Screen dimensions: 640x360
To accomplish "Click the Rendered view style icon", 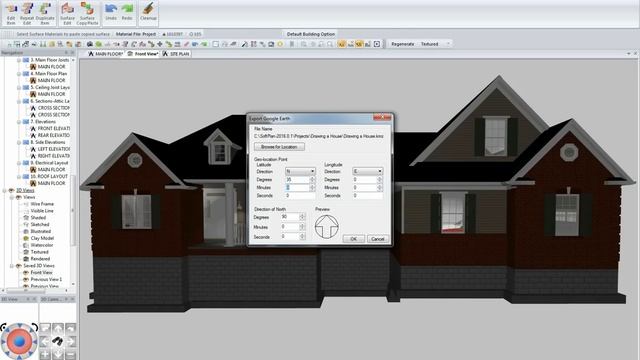I will 26,259.
